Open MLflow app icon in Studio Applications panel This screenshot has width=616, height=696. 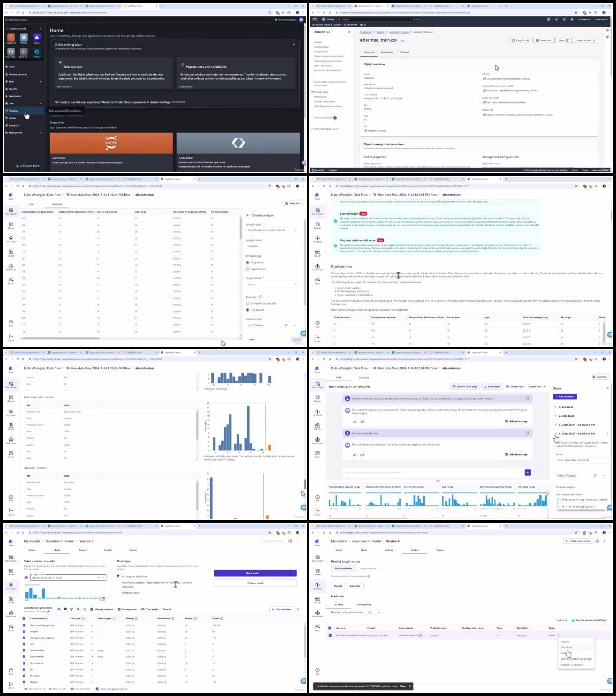[37, 52]
